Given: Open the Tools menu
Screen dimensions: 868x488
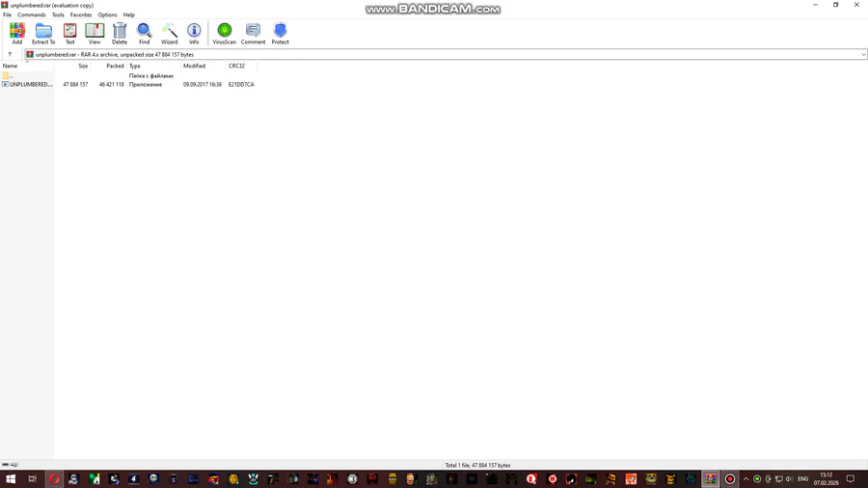Looking at the screenshot, I should (58, 14).
